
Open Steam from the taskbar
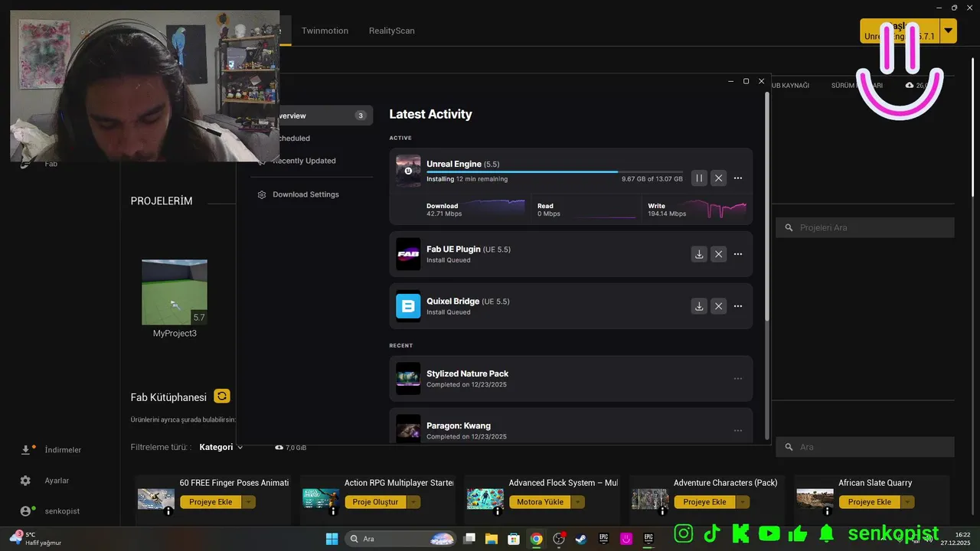coord(581,539)
